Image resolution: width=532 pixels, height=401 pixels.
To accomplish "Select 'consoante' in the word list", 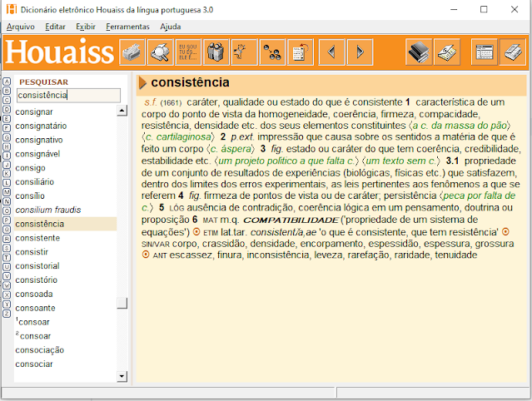I will point(35,308).
